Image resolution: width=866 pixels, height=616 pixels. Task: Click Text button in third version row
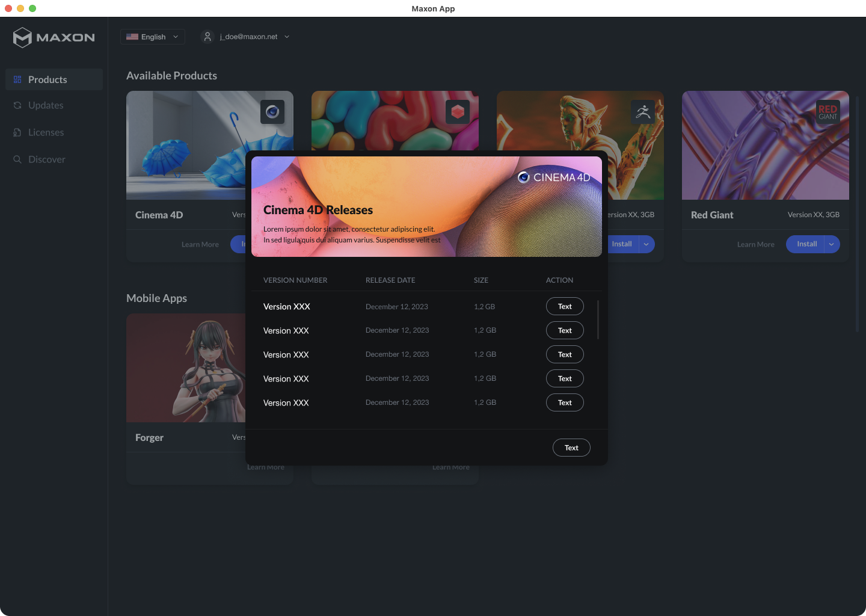click(x=565, y=354)
